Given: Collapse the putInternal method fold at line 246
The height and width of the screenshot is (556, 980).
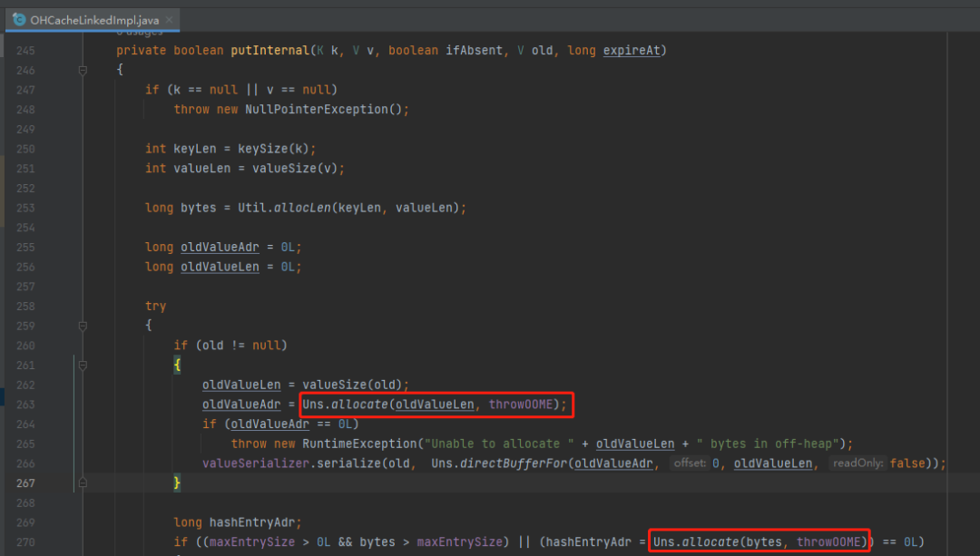Looking at the screenshot, I should point(83,71).
